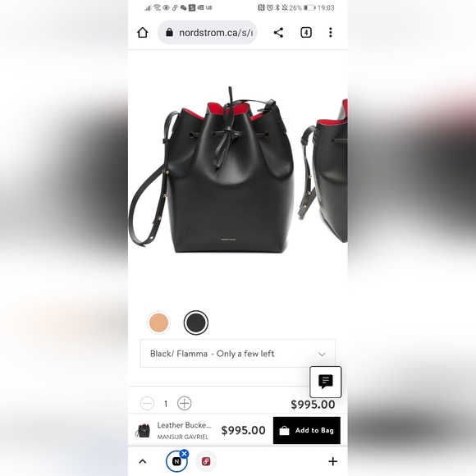Select the black color swatch
The height and width of the screenshot is (476, 476).
(x=196, y=323)
